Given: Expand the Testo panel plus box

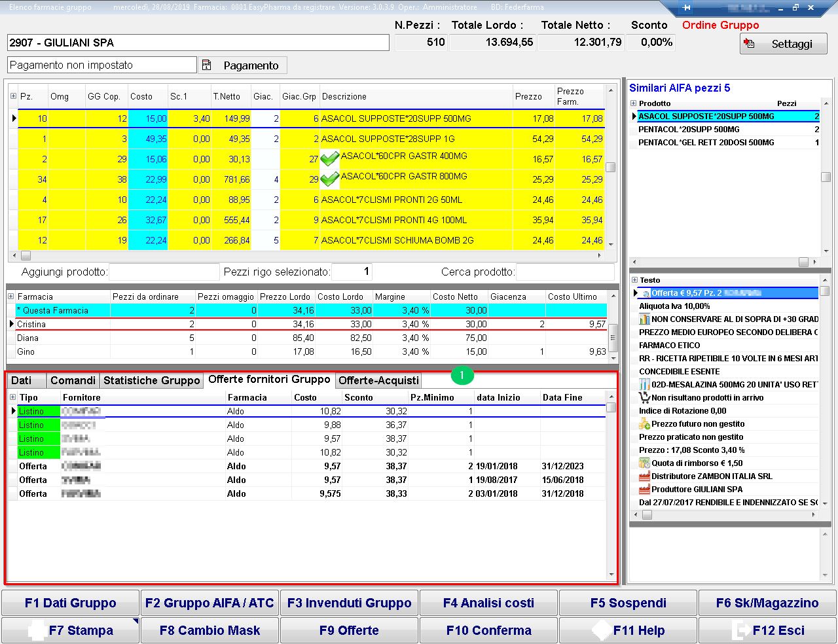Looking at the screenshot, I should click(x=634, y=280).
